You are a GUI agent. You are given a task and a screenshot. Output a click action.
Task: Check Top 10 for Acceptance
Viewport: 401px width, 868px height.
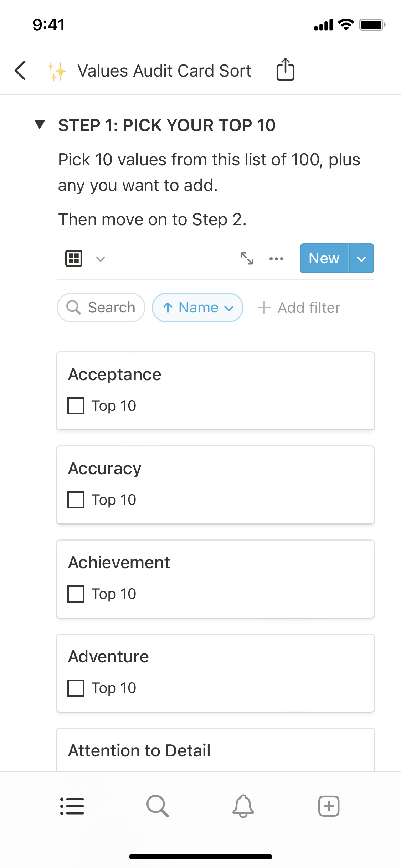click(x=76, y=406)
